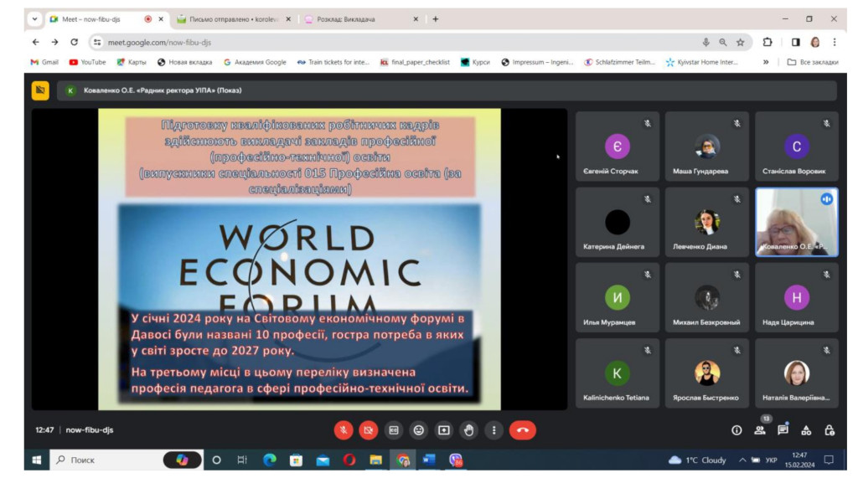858x504 pixels.
Task: Open the browser extensions puzzle icon
Action: 768,42
